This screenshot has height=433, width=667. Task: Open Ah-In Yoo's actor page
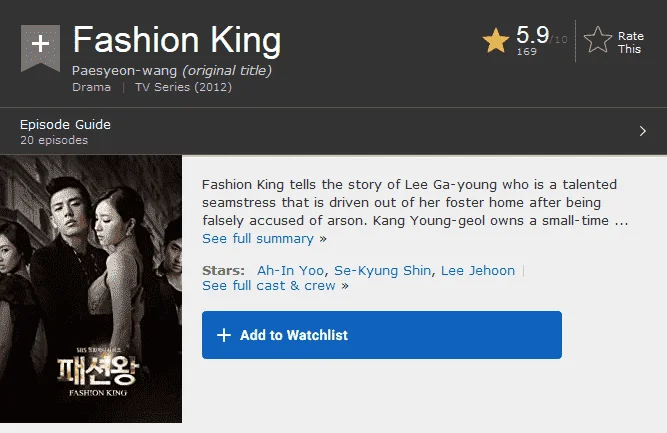(x=290, y=271)
